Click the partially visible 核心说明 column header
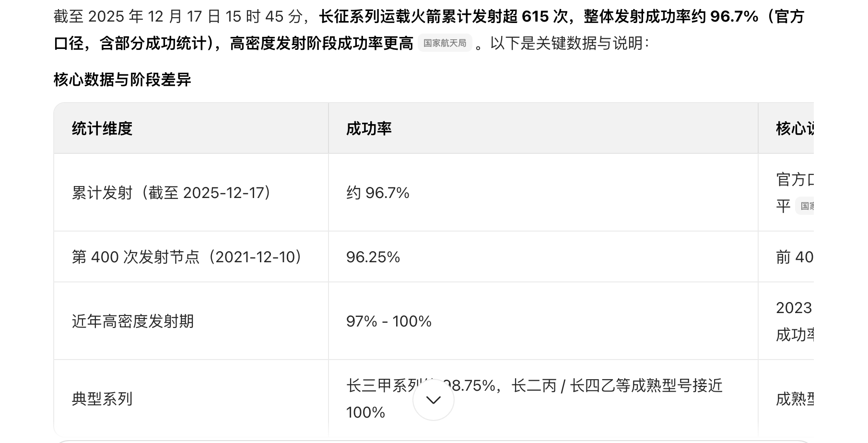868x443 pixels. [x=794, y=128]
